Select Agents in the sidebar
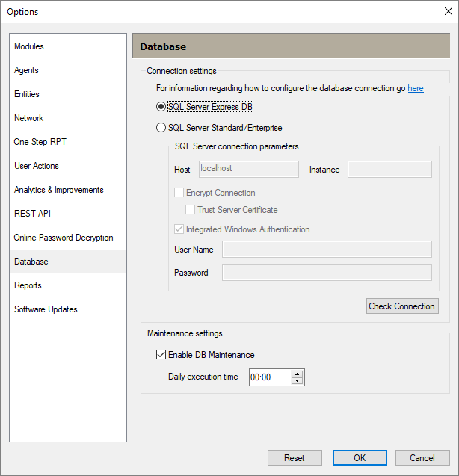 click(x=26, y=70)
